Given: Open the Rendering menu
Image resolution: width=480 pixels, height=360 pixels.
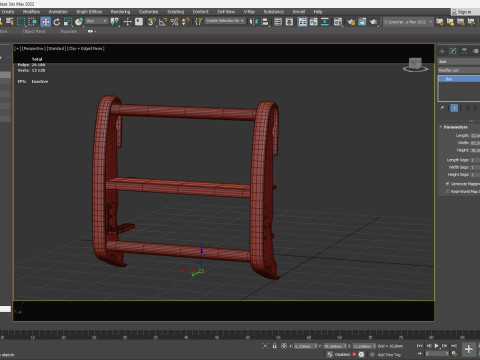Looking at the screenshot, I should tap(120, 12).
